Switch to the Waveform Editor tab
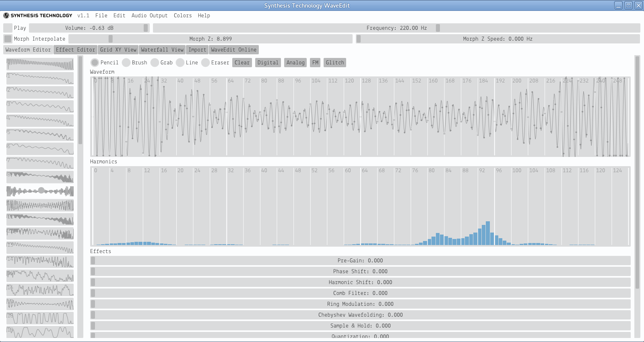Viewport: 644px width, 342px height. pyautogui.click(x=28, y=49)
